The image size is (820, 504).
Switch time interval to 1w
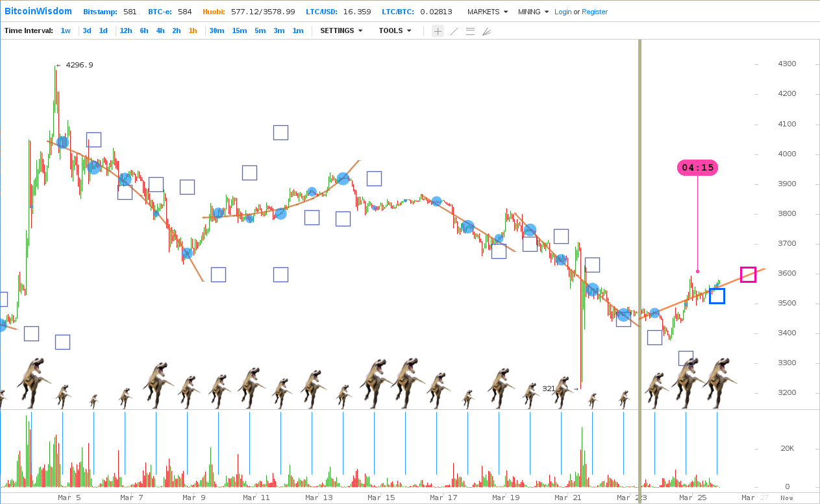click(66, 30)
